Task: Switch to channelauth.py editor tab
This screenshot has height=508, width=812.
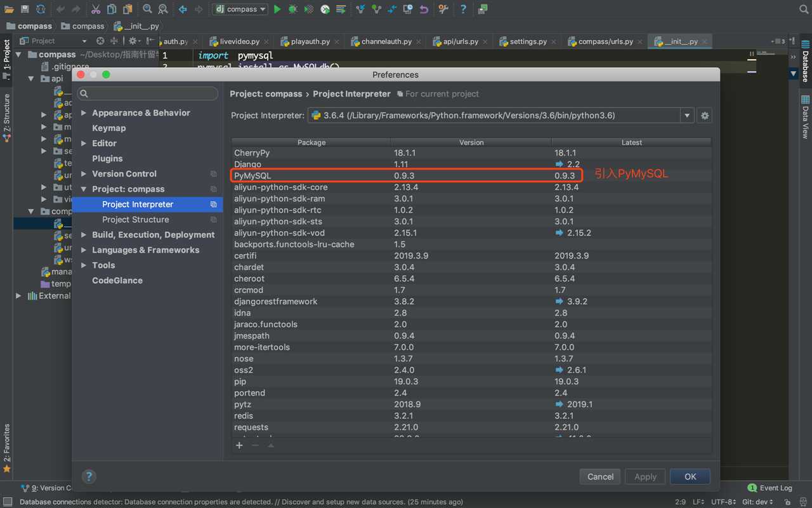Action: 386,41
